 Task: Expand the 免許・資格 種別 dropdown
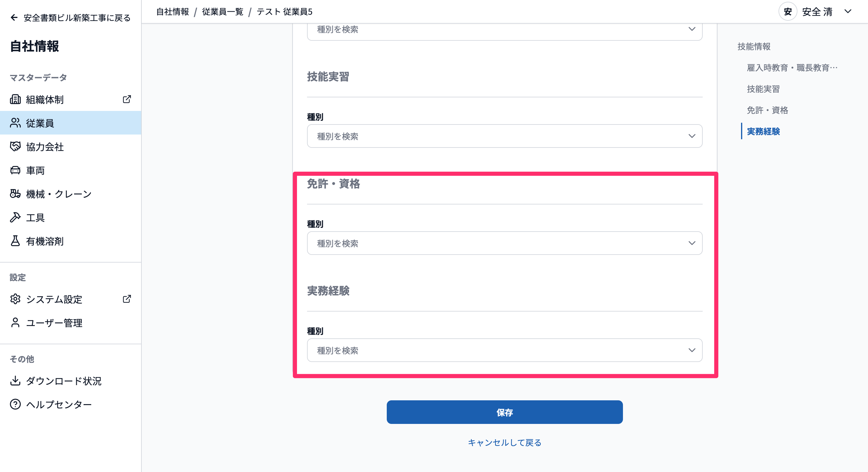click(505, 243)
